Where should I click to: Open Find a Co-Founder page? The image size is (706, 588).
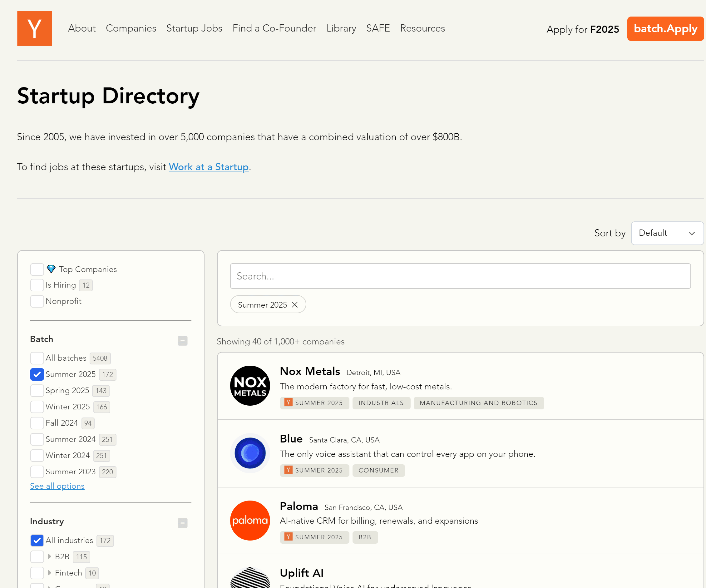click(274, 28)
